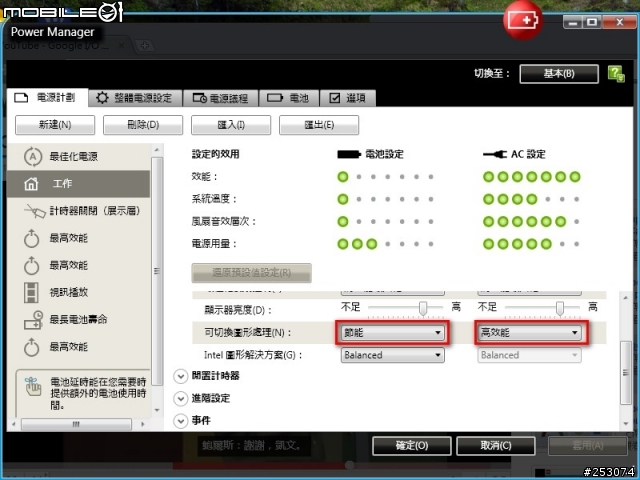Switch to the 整體電源設定 tab

click(134, 98)
